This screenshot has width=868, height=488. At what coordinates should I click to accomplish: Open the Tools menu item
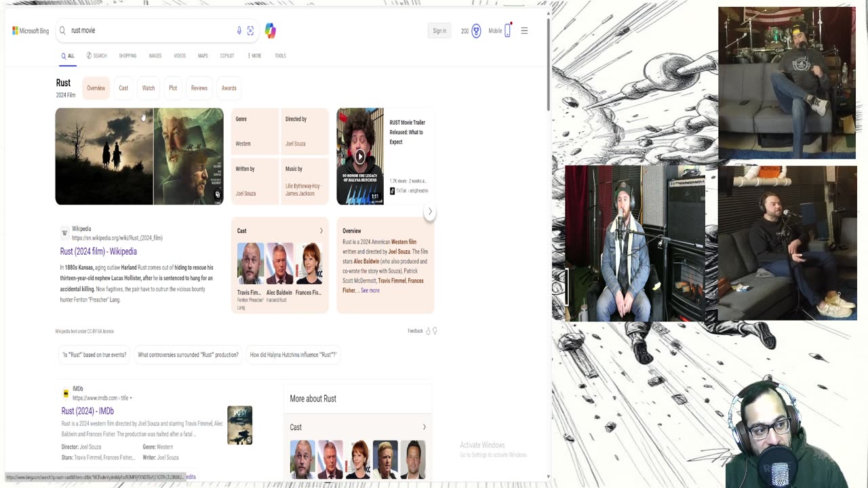[280, 56]
